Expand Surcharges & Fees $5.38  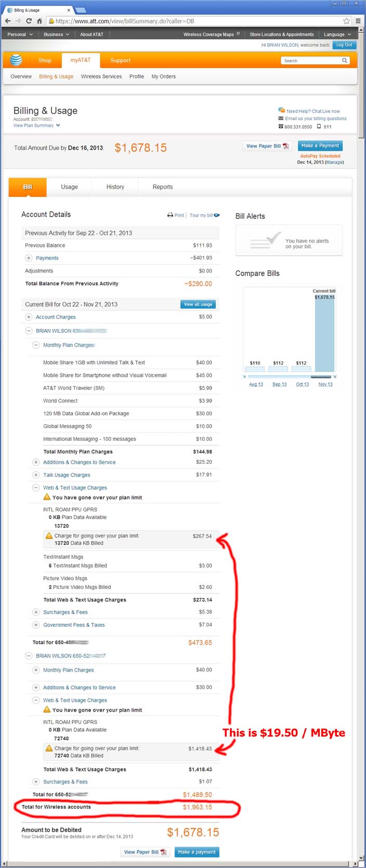tap(36, 612)
